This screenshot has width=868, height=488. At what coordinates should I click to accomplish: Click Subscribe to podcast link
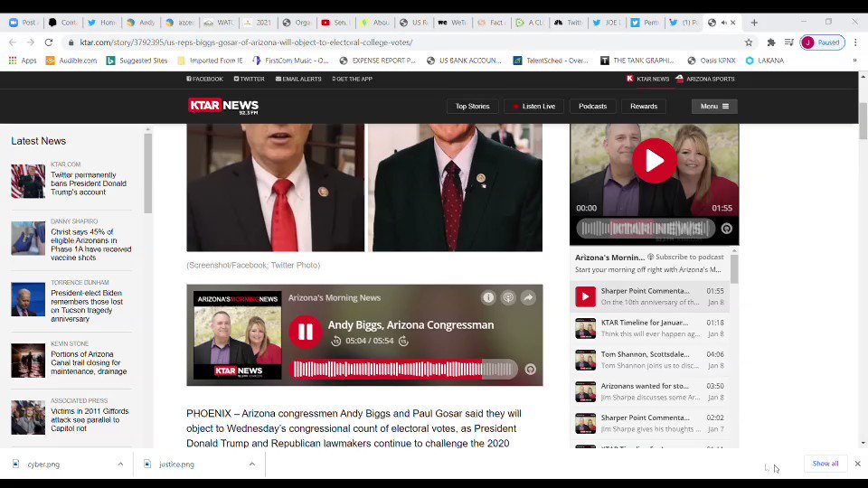[685, 257]
